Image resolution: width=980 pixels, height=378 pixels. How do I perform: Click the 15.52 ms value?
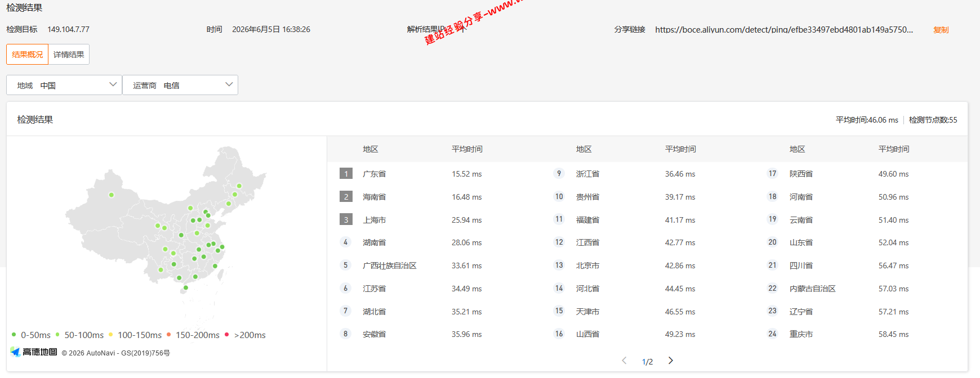click(467, 174)
